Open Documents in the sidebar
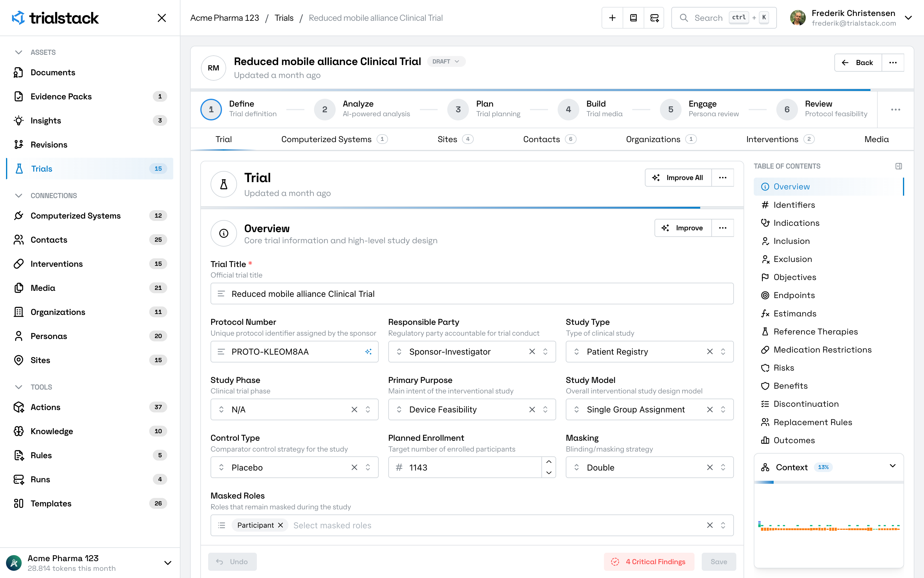 (x=90, y=72)
